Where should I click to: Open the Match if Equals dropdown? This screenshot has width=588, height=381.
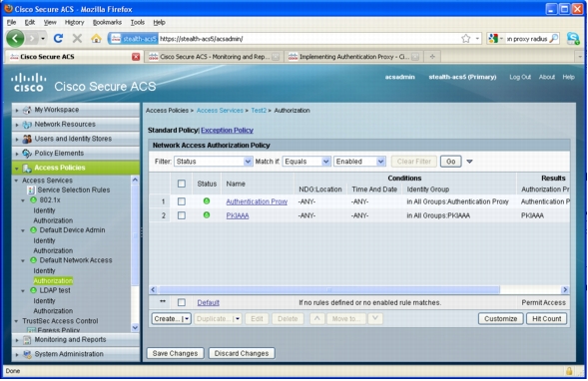click(x=306, y=162)
